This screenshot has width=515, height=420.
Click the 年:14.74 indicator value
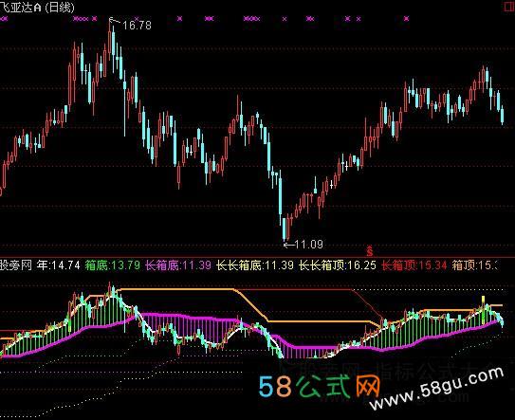pyautogui.click(x=59, y=265)
